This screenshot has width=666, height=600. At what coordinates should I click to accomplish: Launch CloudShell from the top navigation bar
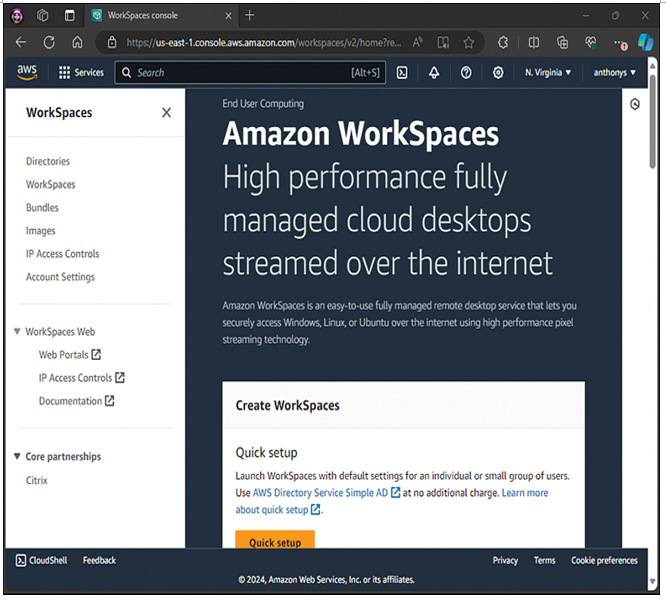click(402, 73)
